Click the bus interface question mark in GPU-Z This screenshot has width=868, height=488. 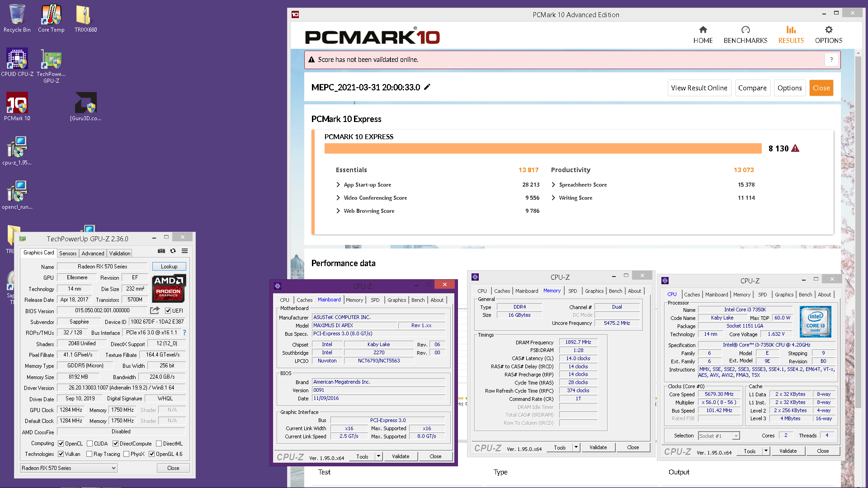tap(184, 333)
